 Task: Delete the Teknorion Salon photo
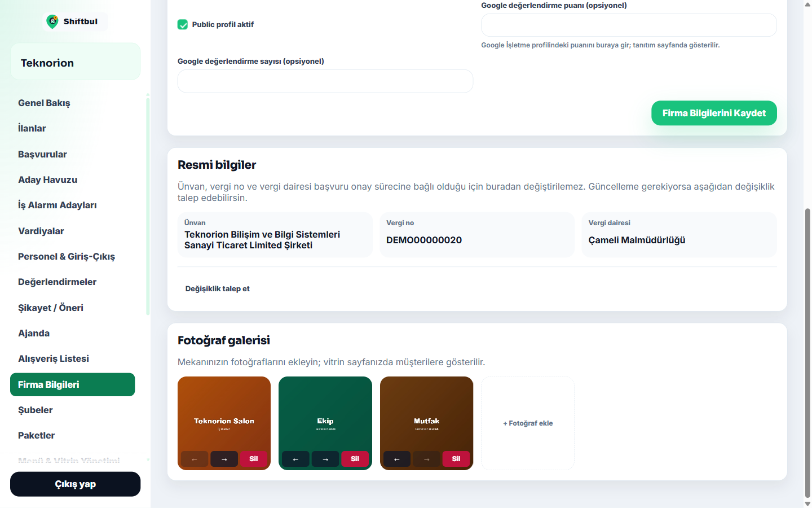pos(254,459)
